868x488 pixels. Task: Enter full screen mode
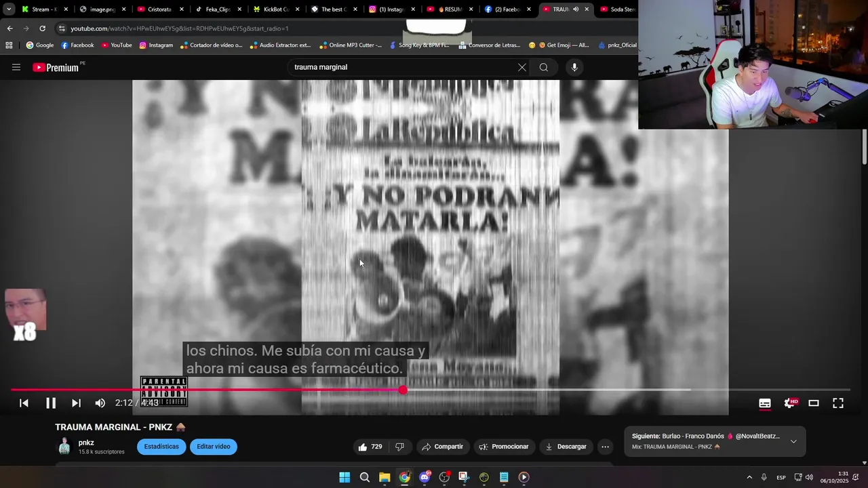(x=838, y=403)
